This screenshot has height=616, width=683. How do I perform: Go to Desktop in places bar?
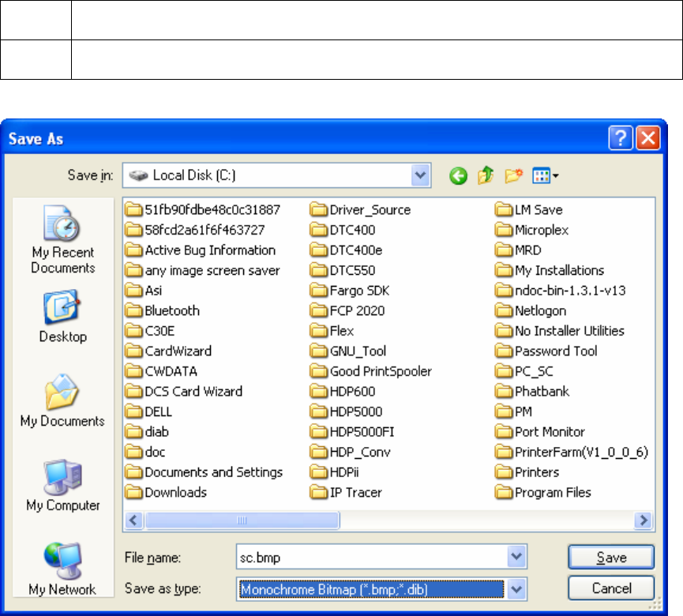62,317
